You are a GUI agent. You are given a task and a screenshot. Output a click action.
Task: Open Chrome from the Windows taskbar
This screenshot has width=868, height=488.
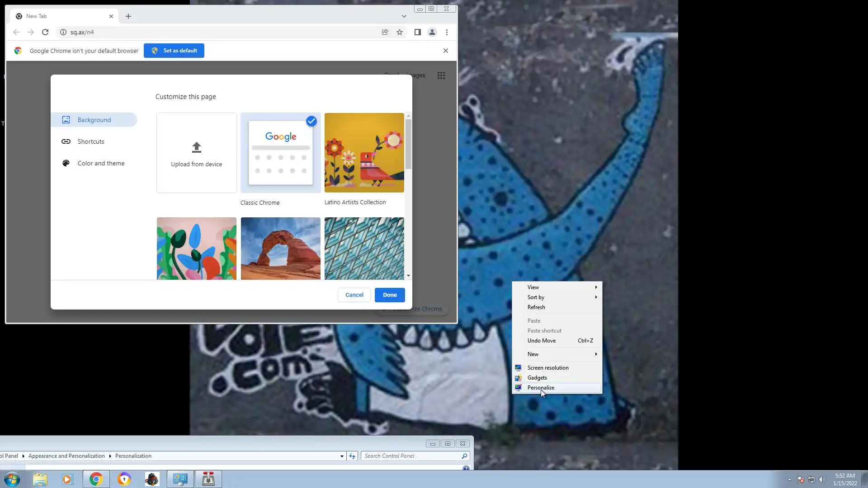point(96,479)
